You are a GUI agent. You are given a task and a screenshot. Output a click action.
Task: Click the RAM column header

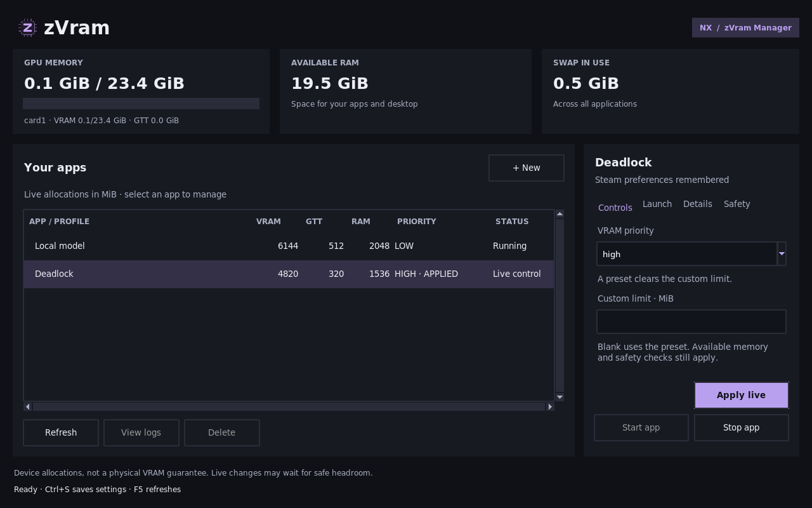coord(361,222)
